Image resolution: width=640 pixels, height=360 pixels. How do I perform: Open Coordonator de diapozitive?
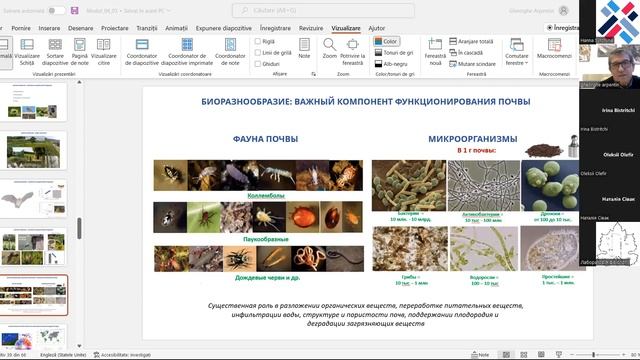[x=142, y=52]
